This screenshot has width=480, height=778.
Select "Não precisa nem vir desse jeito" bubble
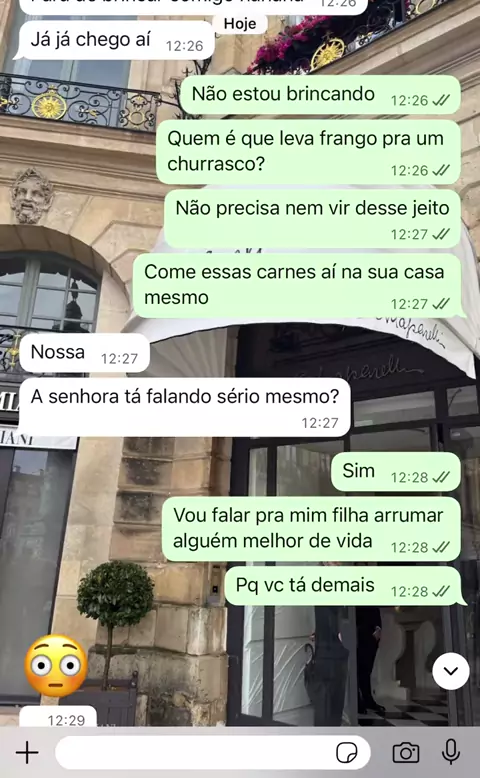click(x=312, y=219)
